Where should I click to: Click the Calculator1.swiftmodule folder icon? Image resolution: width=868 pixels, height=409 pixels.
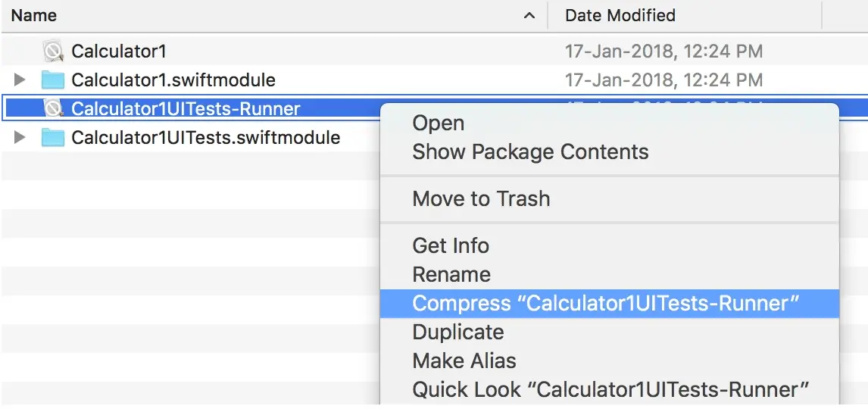tap(53, 80)
